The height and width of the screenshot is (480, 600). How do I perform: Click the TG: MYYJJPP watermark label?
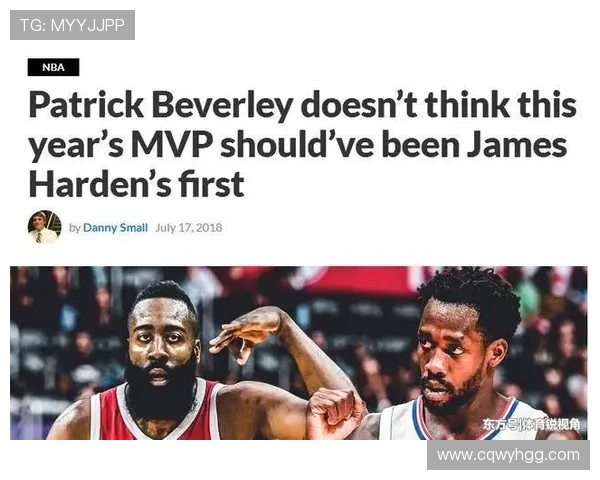pos(72,25)
